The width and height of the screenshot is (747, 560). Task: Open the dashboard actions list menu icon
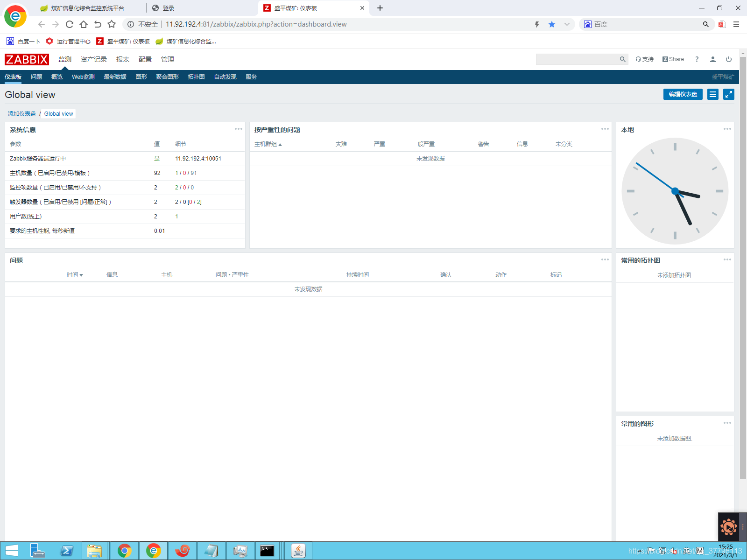point(712,94)
